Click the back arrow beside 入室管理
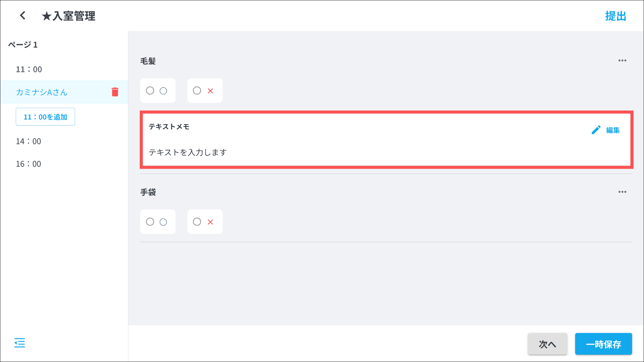The image size is (644, 362). pyautogui.click(x=23, y=15)
